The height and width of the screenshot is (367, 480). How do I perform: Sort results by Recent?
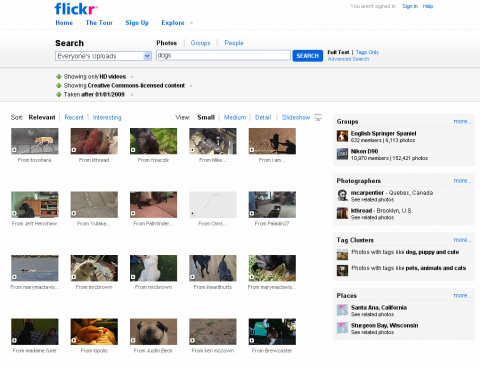coord(74,117)
